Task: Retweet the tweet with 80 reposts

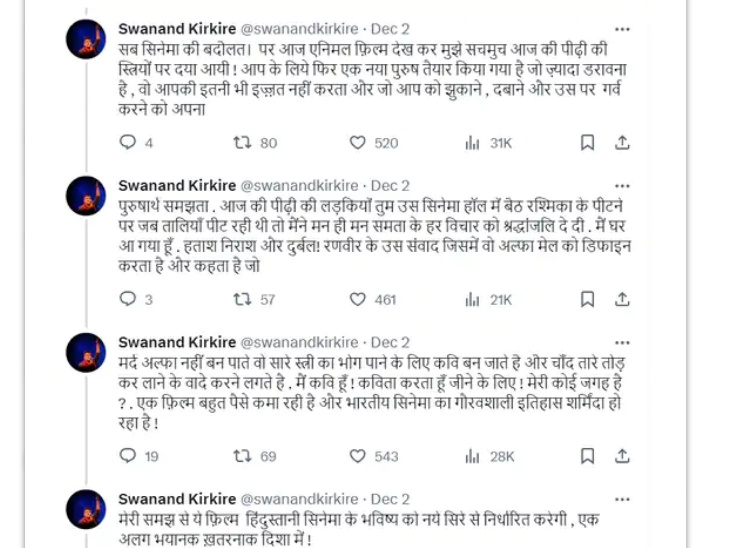Action: (241, 143)
